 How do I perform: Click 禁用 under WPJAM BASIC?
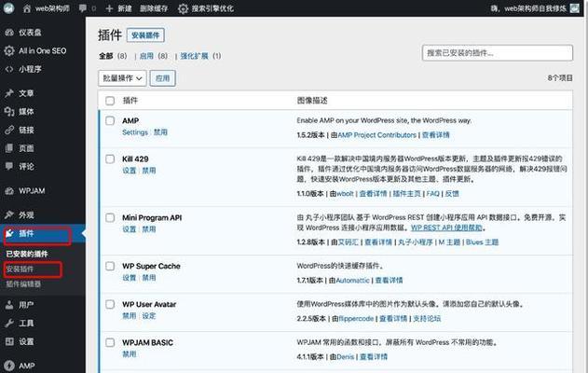click(129, 353)
